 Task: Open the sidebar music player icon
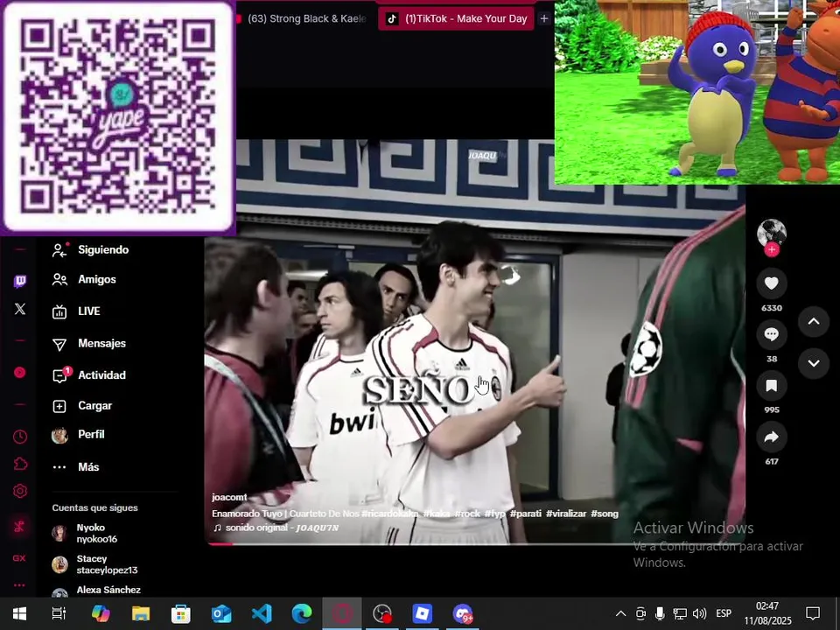[20, 373]
